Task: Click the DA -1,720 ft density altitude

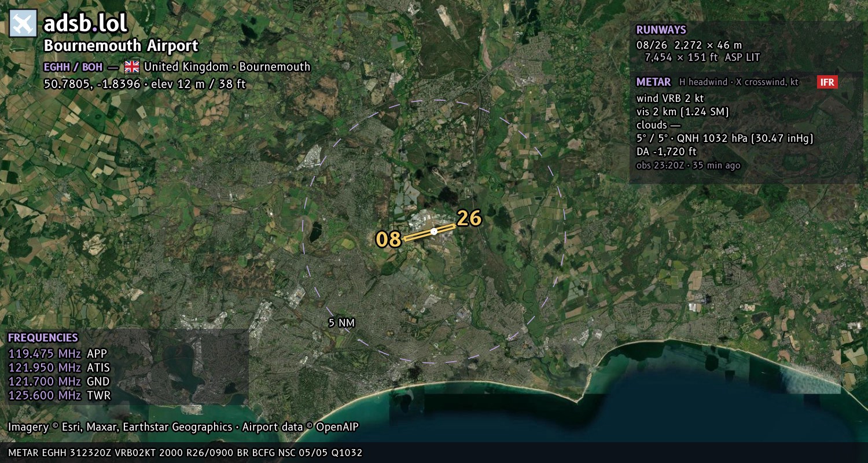Action: pyautogui.click(x=666, y=152)
